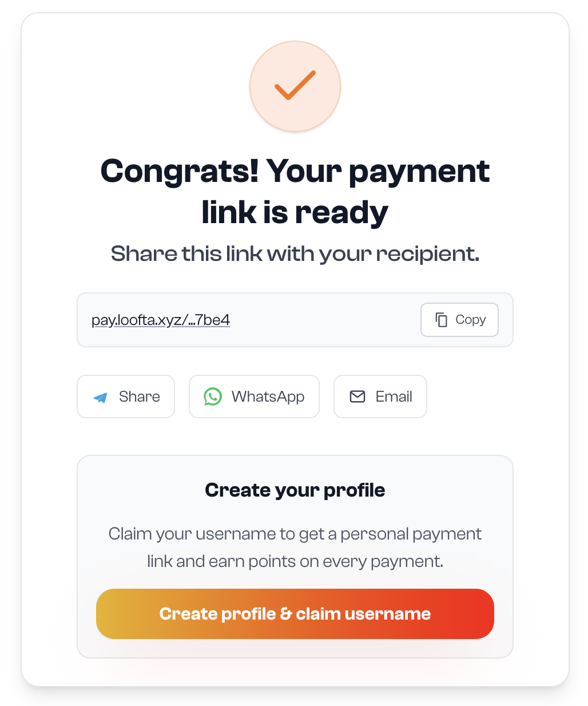This screenshot has height=706, width=588.
Task: Click the blue Telegram paper plane icon
Action: 101,397
